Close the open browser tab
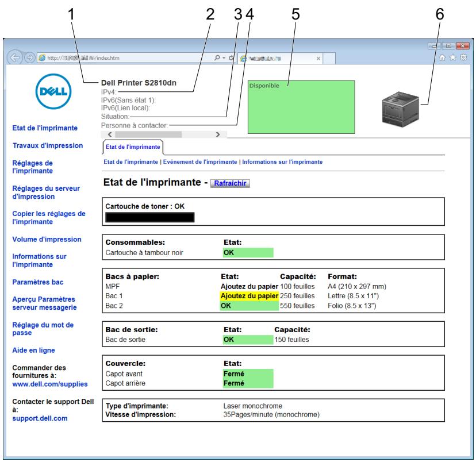Screen dimensions: 476x462 pos(318,58)
